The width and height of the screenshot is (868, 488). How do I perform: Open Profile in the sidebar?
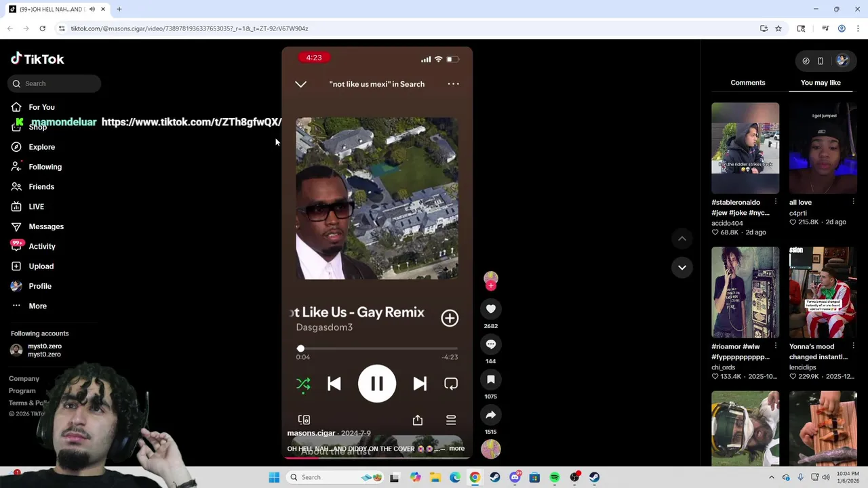39,286
